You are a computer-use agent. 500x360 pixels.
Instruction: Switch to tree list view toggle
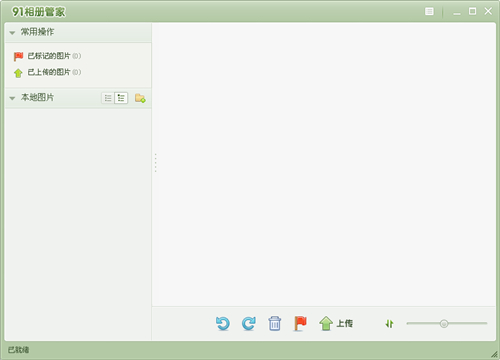[121, 98]
